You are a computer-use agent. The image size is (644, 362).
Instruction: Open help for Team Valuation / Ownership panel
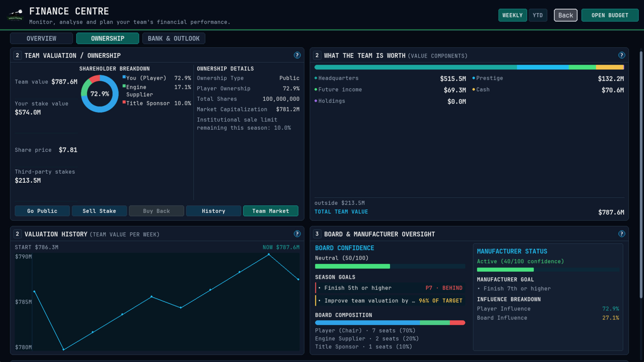pyautogui.click(x=297, y=55)
